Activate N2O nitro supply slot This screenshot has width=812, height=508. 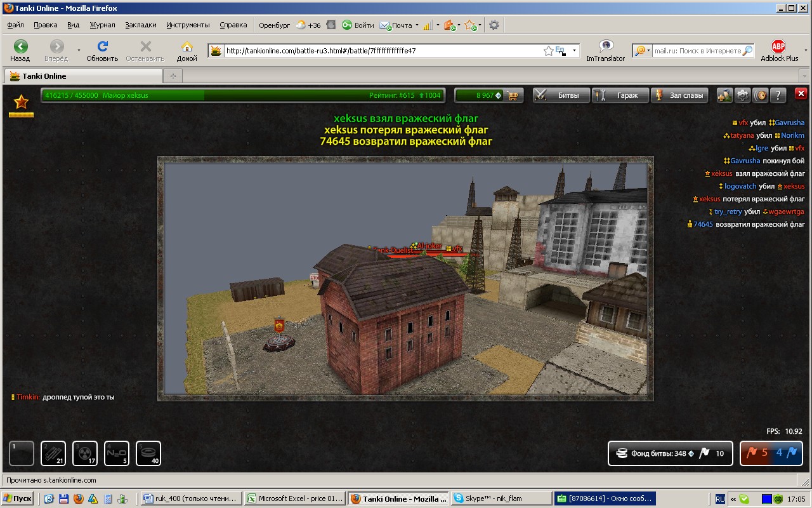click(117, 453)
